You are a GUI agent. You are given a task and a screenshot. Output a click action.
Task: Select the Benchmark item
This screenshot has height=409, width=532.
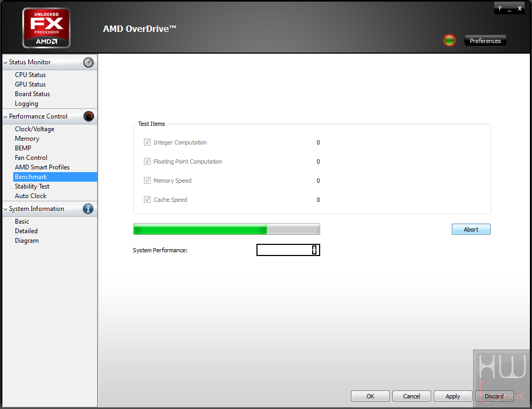(55, 177)
